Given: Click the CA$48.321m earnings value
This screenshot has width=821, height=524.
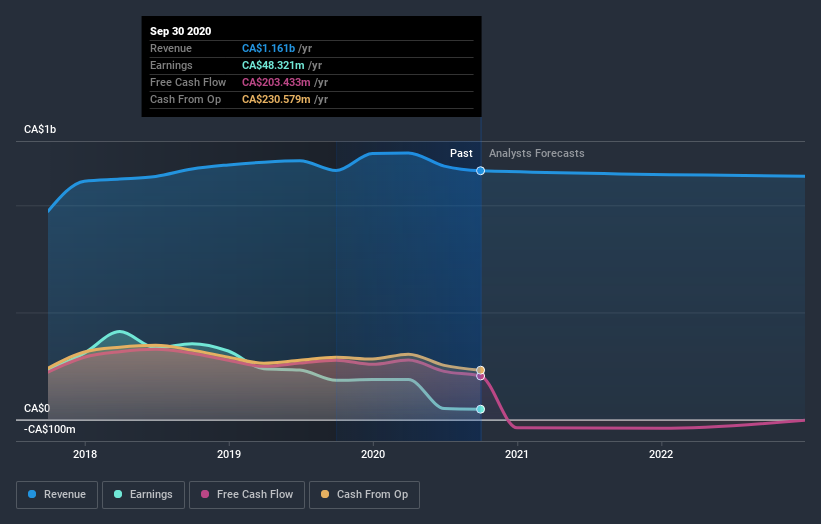Looking at the screenshot, I should click(x=273, y=65).
